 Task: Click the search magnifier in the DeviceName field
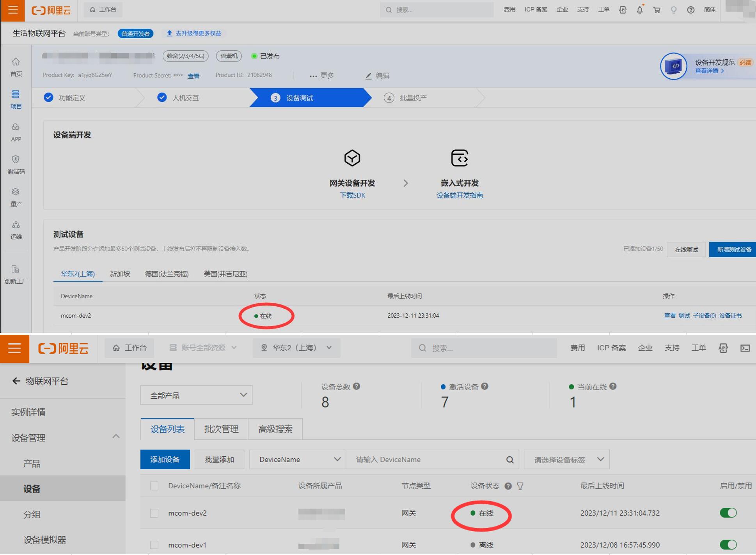click(509, 460)
